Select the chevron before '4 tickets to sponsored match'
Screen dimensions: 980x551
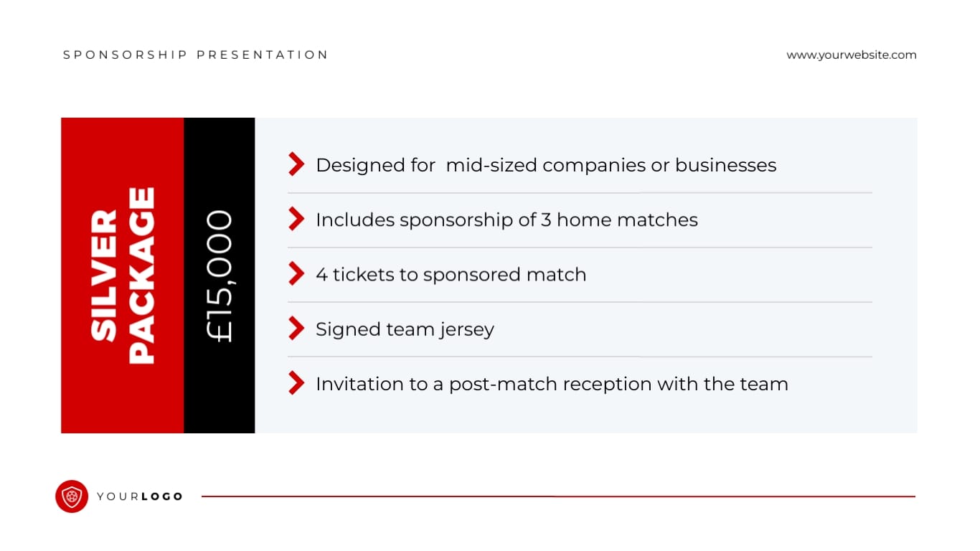tap(296, 273)
